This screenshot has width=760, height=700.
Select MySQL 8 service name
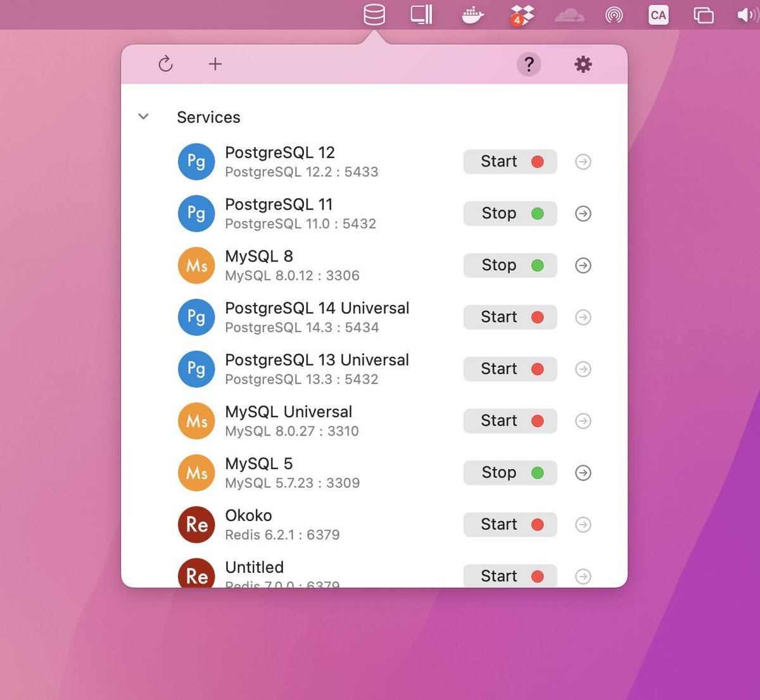point(259,256)
